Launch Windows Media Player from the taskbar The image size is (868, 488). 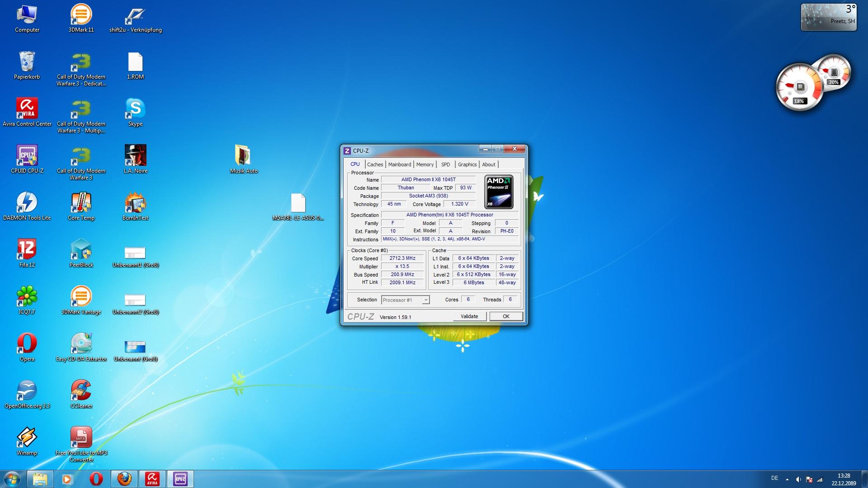[x=67, y=479]
